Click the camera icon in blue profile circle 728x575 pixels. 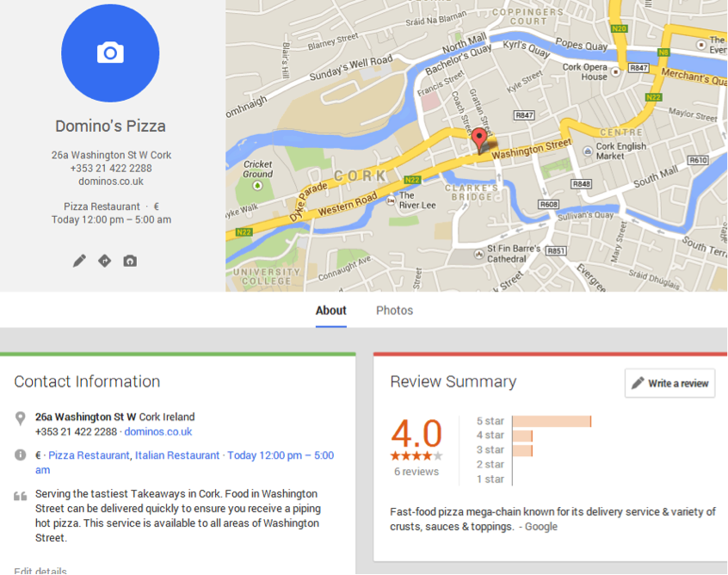point(110,53)
